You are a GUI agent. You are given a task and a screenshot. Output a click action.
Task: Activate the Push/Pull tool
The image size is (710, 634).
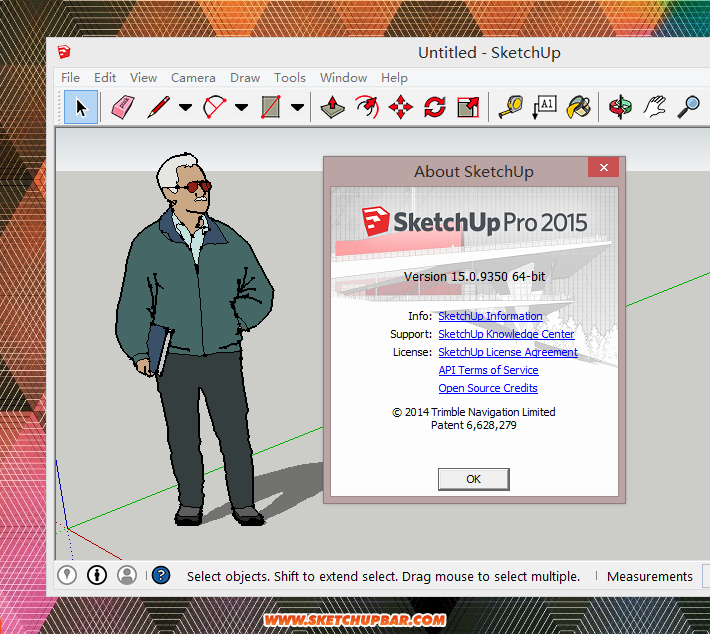[x=333, y=107]
